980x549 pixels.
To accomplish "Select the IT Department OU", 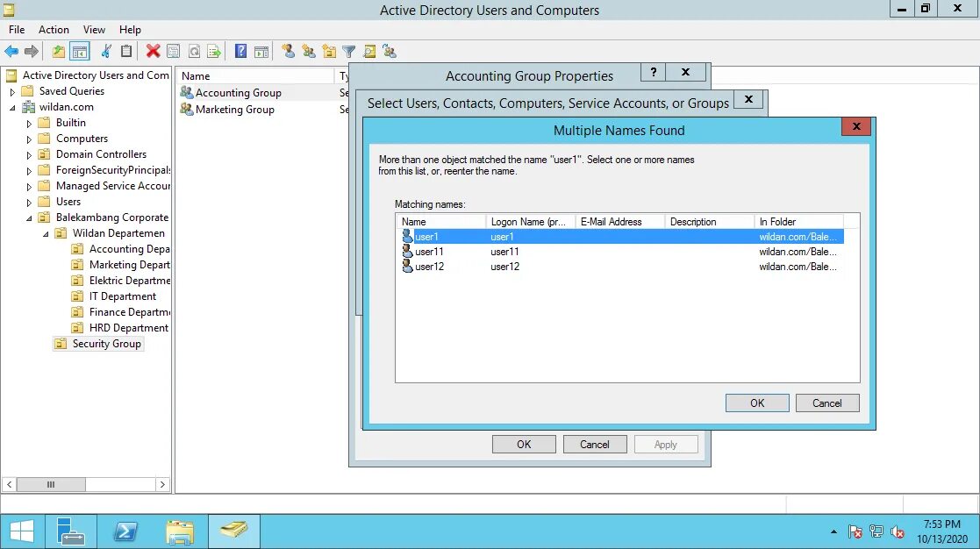I will coord(123,296).
